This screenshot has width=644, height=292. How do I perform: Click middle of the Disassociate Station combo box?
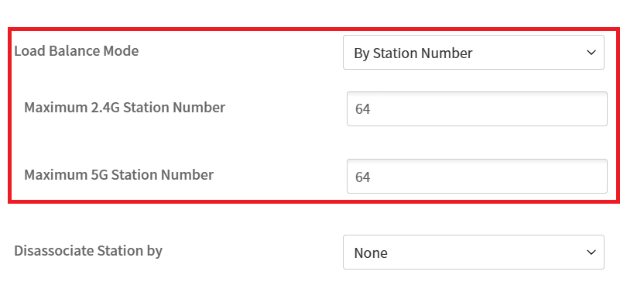pos(474,252)
